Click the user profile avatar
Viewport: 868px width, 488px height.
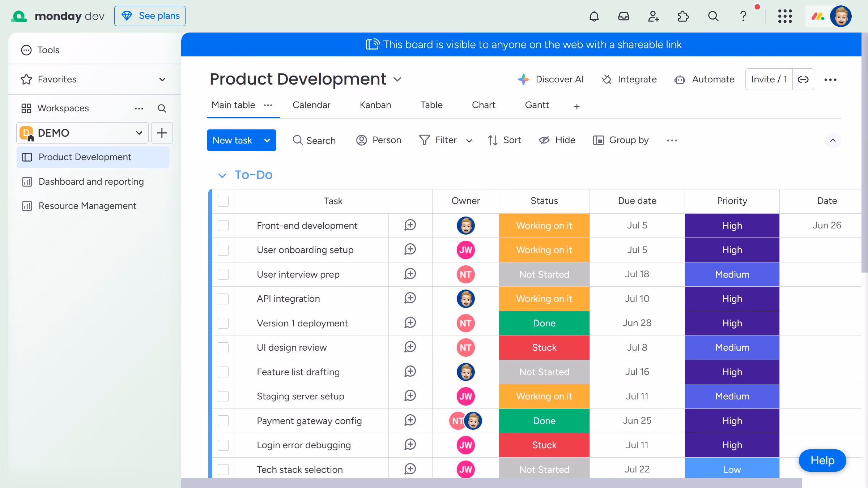pyautogui.click(x=841, y=16)
